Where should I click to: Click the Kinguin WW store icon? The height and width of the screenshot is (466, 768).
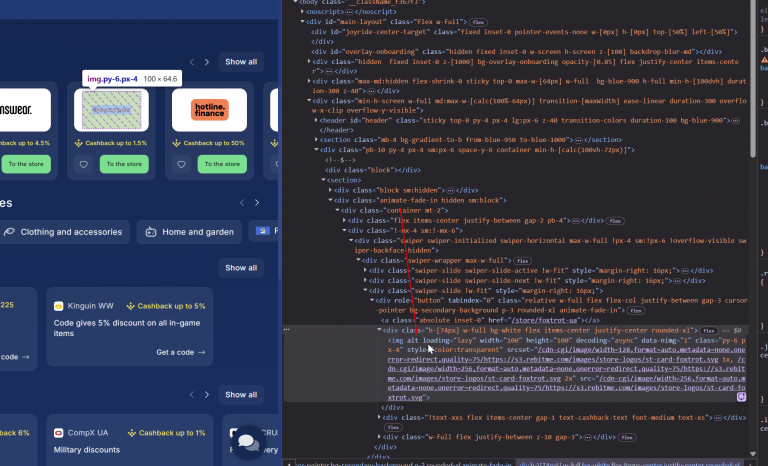coord(58,306)
